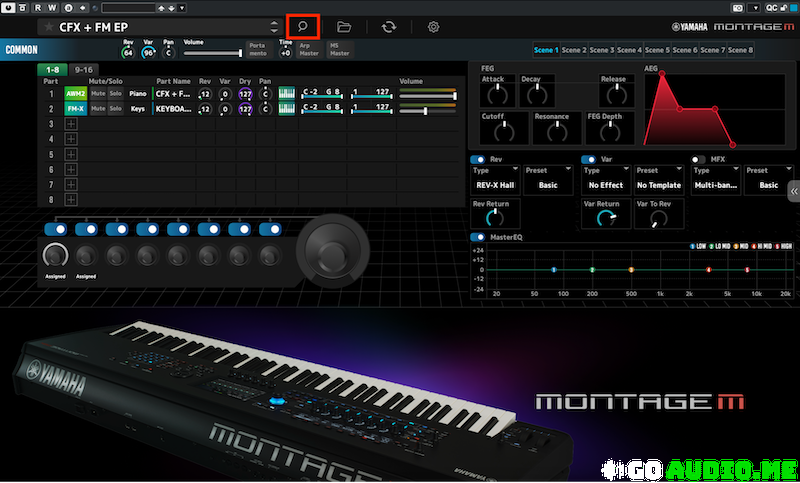Image resolution: width=800 pixels, height=483 pixels.
Task: Enable the MFX effect switch
Action: coord(698,159)
